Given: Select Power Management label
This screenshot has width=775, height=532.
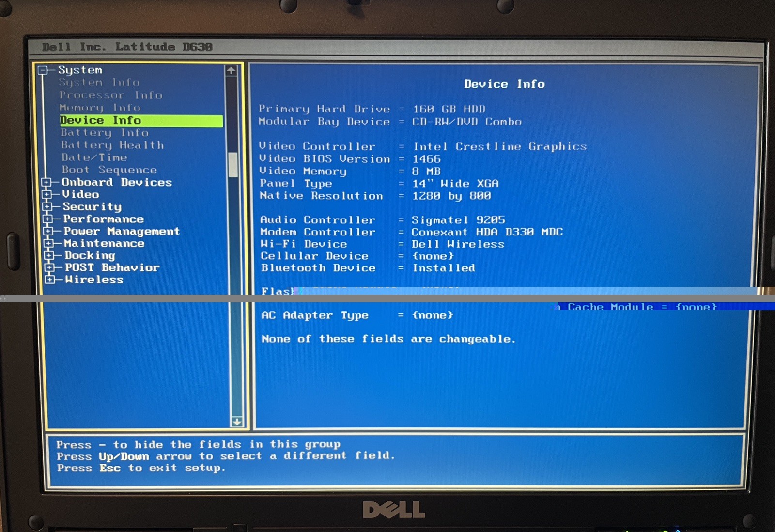Looking at the screenshot, I should pos(122,231).
